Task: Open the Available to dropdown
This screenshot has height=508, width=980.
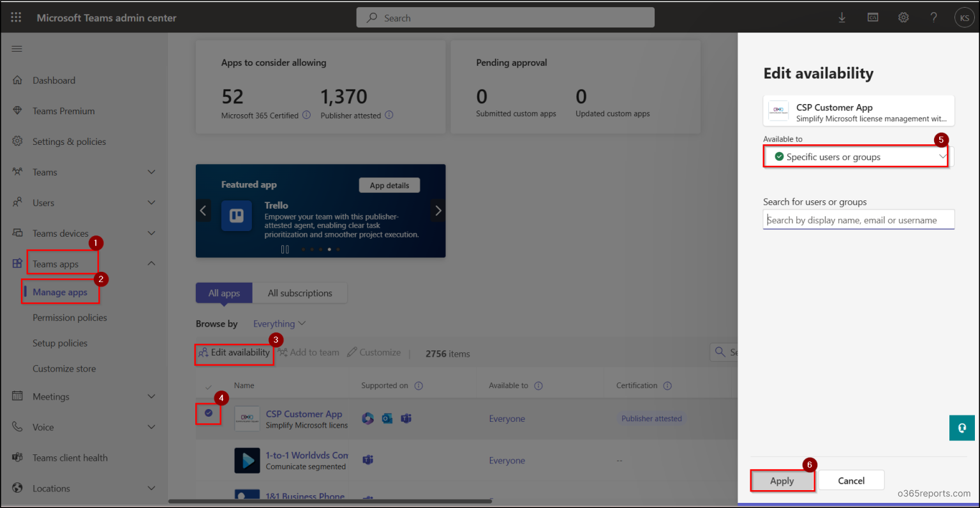Action: point(858,157)
